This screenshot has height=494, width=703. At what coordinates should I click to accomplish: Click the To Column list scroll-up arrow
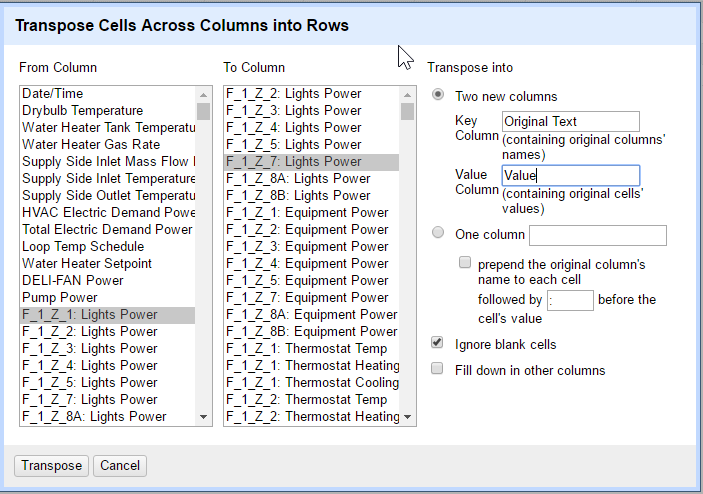tap(407, 95)
